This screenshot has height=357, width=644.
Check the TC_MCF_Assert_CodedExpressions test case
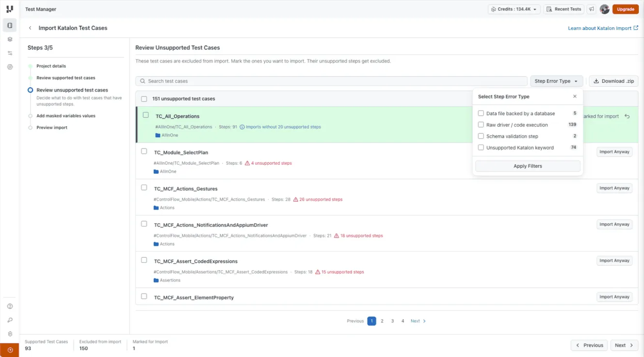point(144,260)
